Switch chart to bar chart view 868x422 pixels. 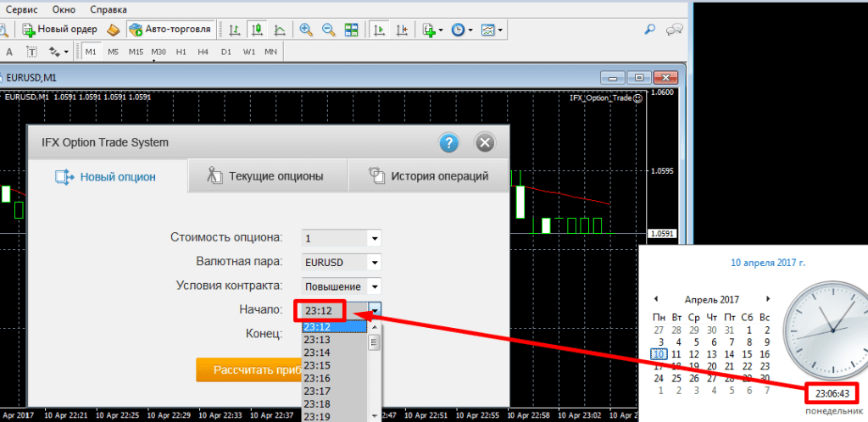coord(235,30)
